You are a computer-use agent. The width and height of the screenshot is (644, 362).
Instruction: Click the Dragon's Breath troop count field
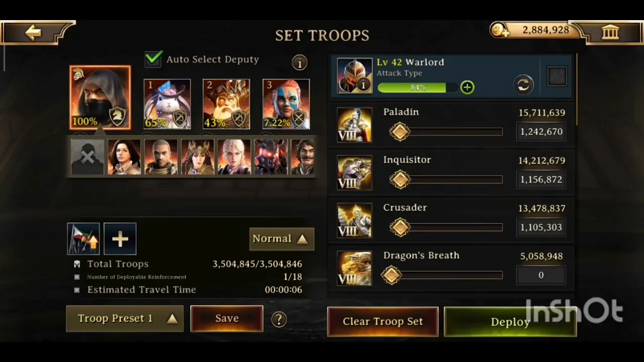click(x=541, y=275)
